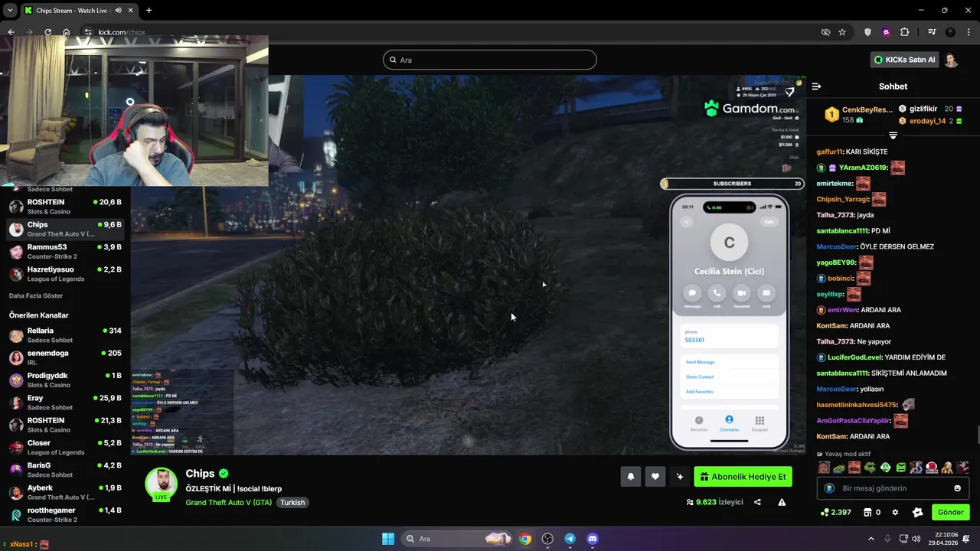Select Chips channel in sidebar

(65, 229)
